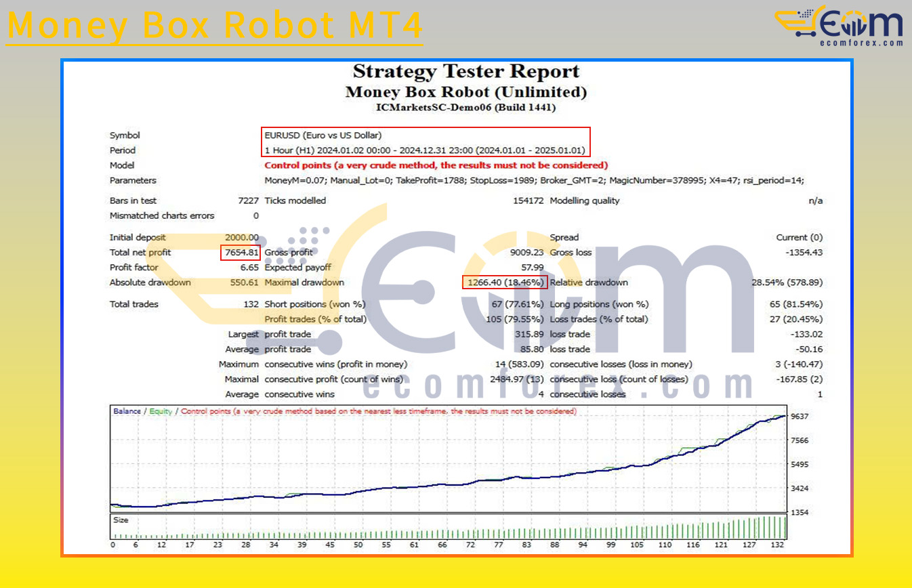This screenshot has height=588, width=912.
Task: Click the Gross profit value 9009.23
Action: pos(527,252)
